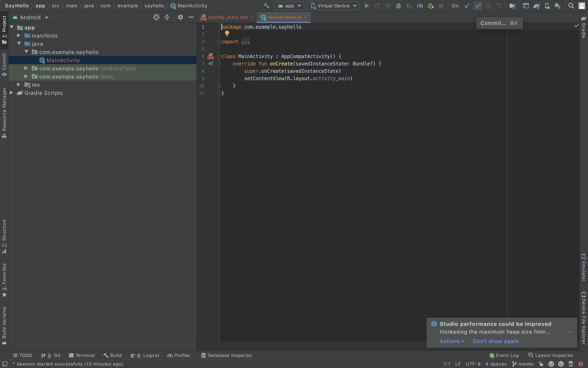Toggle the Commit tool window
The image size is (588, 368).
click(4, 64)
